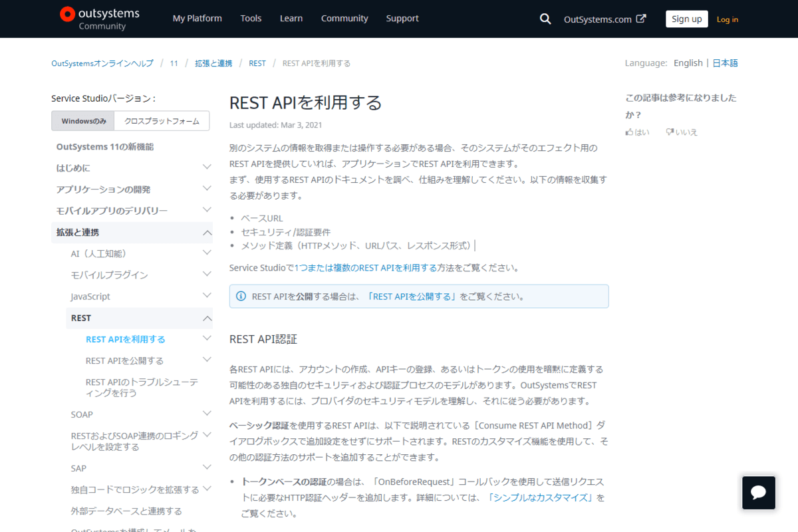Image resolution: width=798 pixels, height=532 pixels.
Task: Click セキュリティ/認証要件 bullet text
Action: [286, 232]
